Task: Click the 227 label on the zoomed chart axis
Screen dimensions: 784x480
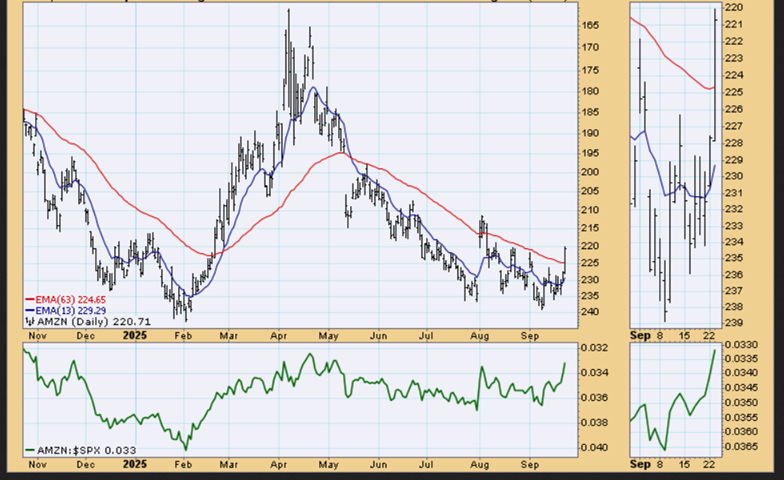Action: pyautogui.click(x=734, y=126)
